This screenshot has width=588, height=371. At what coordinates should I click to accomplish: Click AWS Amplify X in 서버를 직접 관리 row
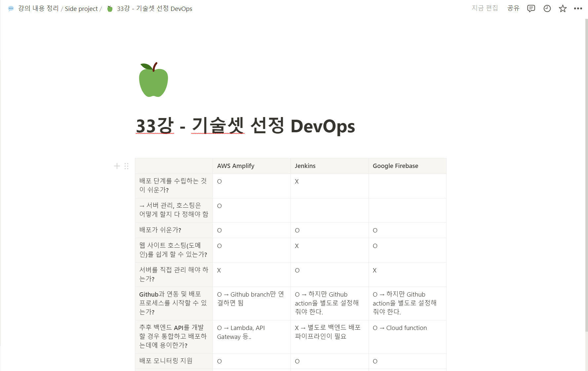point(252,274)
